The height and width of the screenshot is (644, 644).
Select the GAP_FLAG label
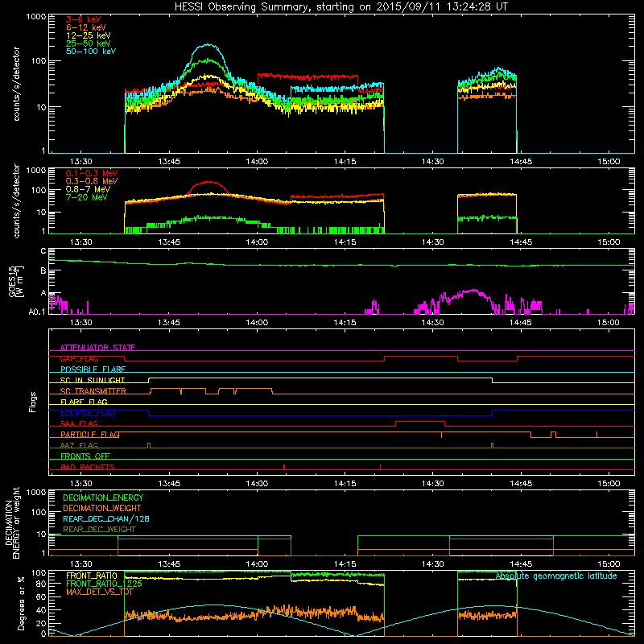pyautogui.click(x=79, y=358)
